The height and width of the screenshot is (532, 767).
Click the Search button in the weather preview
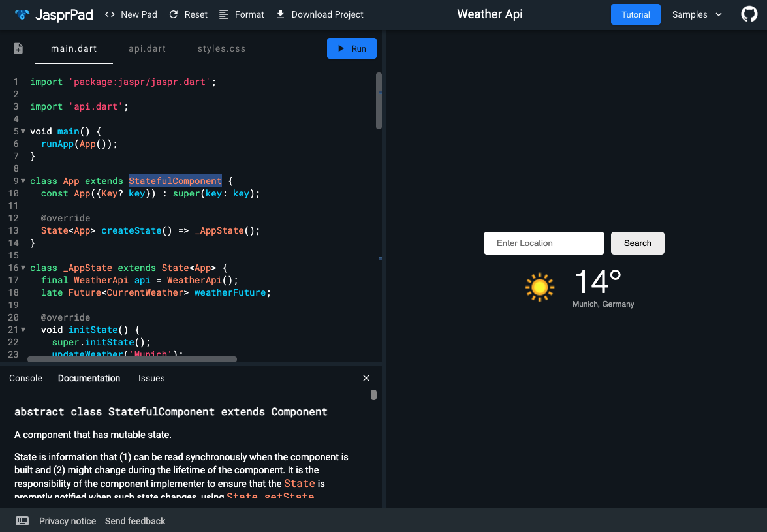pyautogui.click(x=637, y=243)
